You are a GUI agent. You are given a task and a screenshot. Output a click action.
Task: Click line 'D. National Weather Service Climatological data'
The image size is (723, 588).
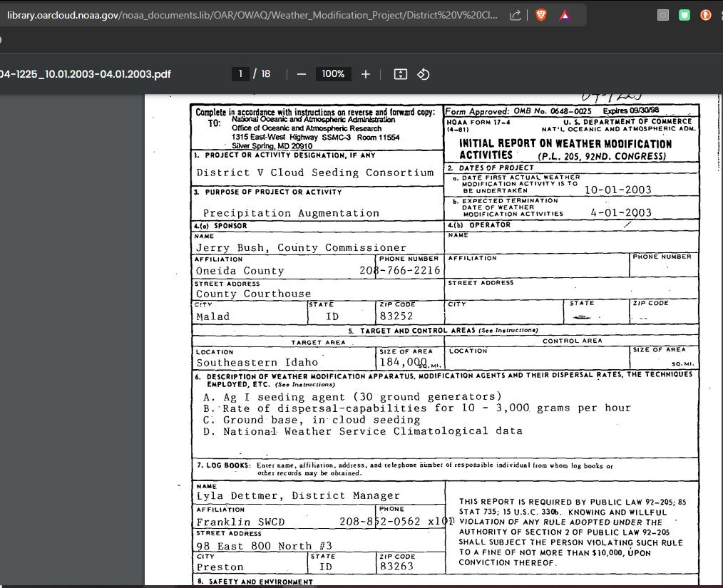363,431
